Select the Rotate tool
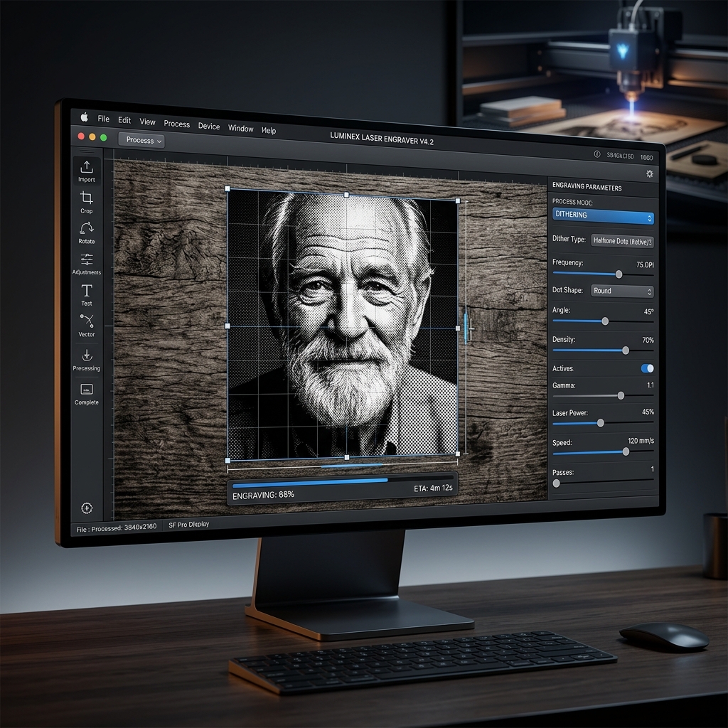Image resolution: width=728 pixels, height=728 pixels. click(x=86, y=233)
